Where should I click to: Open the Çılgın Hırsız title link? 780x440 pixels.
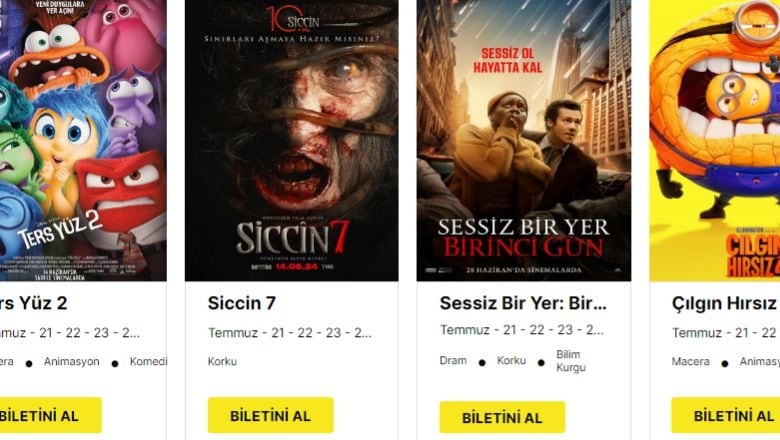pyautogui.click(x=726, y=303)
